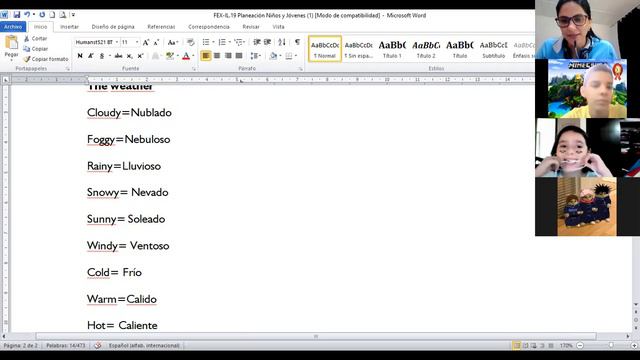The image size is (640, 360).
Task: Click the horizontal scrollbar thumb
Action: (x=316, y=336)
